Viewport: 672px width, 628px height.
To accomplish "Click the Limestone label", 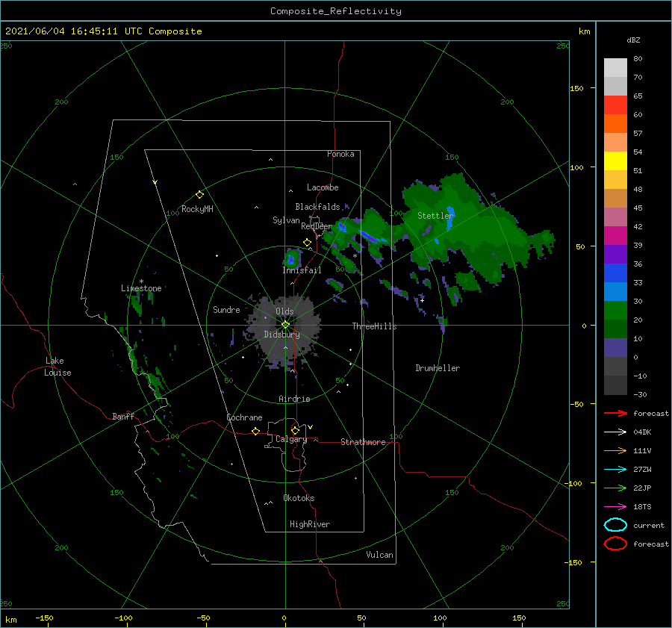I will 141,288.
